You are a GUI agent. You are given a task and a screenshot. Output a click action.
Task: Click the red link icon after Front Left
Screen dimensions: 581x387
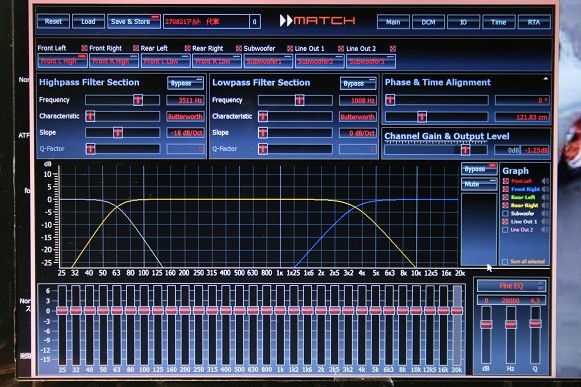[84, 48]
